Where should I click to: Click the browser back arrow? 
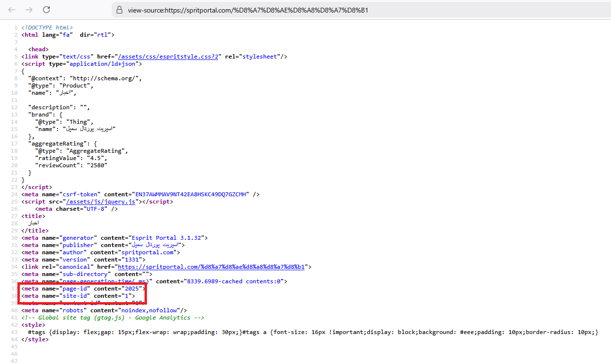tap(12, 10)
